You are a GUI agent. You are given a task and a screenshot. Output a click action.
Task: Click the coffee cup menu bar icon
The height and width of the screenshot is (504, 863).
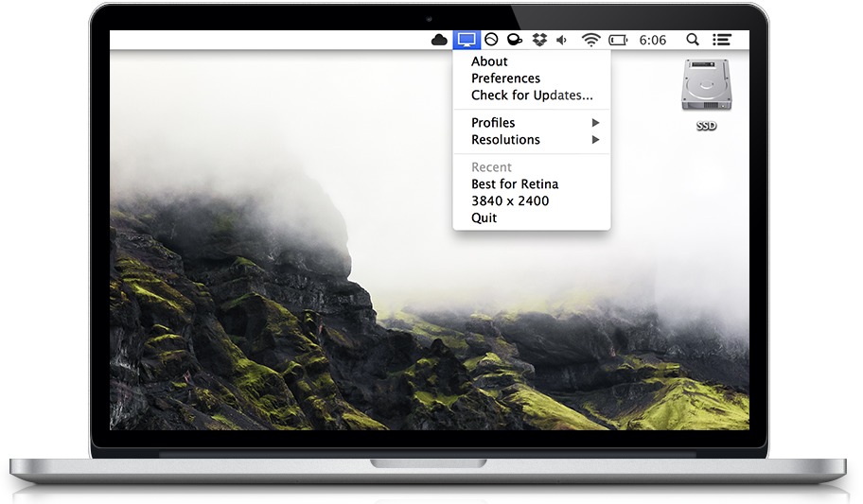(x=515, y=40)
